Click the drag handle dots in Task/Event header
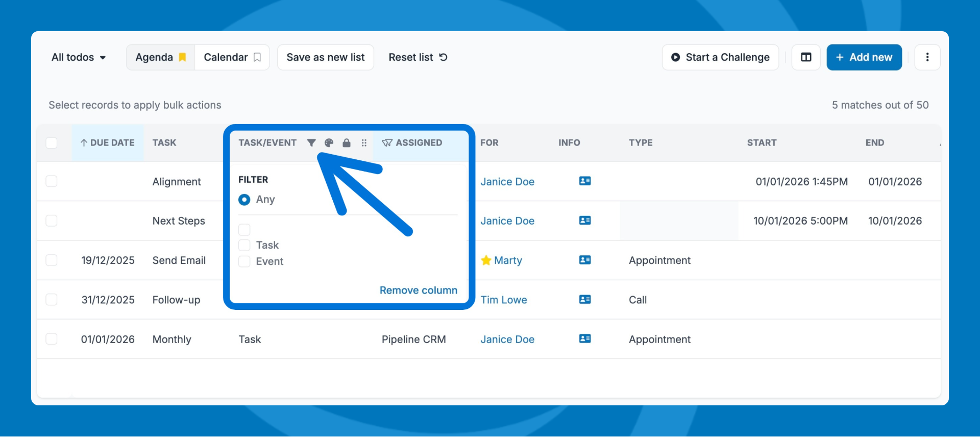This screenshot has width=980, height=437. (x=364, y=143)
